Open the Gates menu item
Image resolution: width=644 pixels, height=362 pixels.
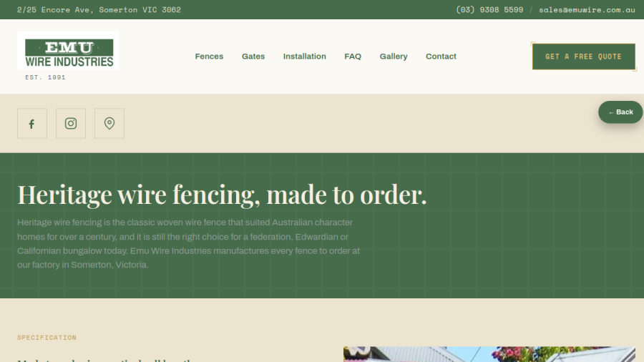point(253,57)
